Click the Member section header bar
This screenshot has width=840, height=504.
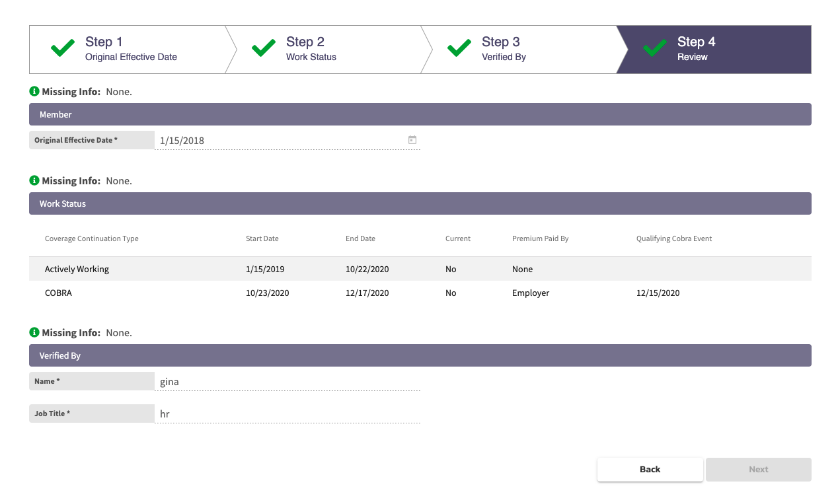[x=420, y=114]
